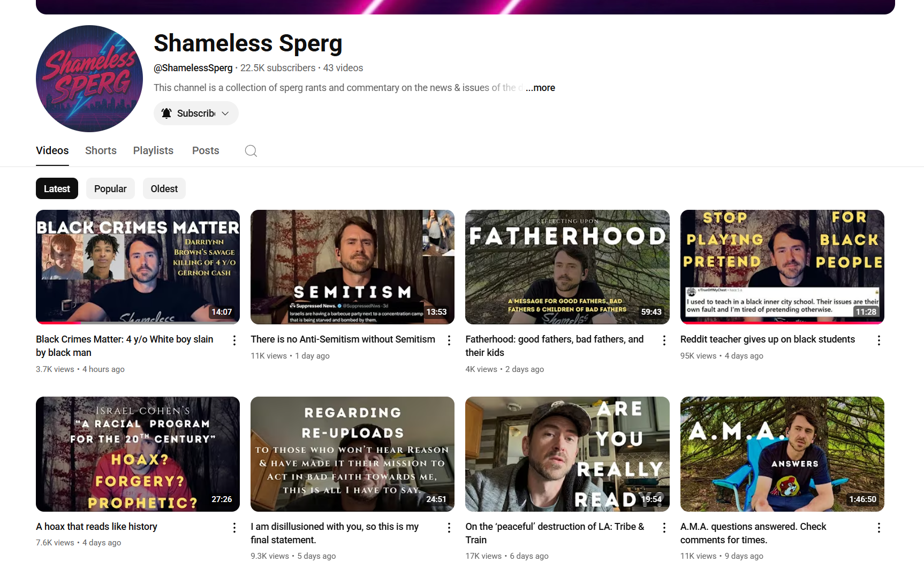Switch to the Posts tab
The image size is (924, 562).
coord(206,150)
